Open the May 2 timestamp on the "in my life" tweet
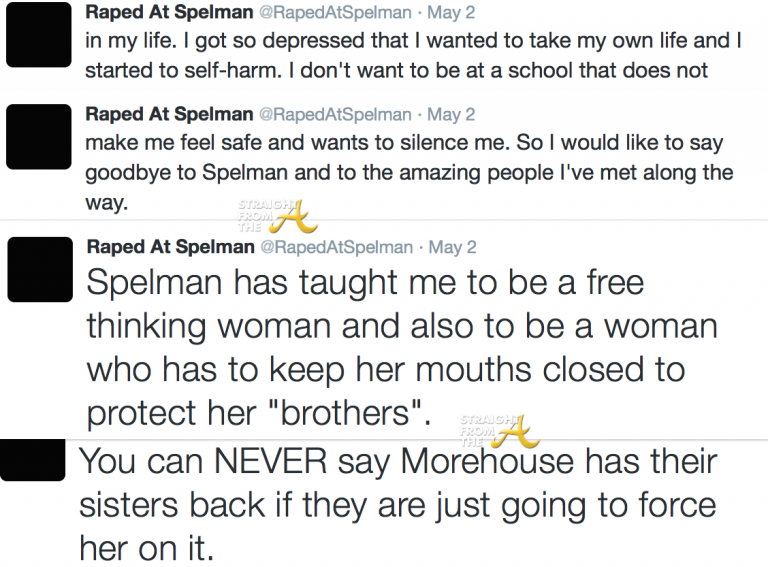Viewport: 768px width, 567px height. tap(451, 14)
